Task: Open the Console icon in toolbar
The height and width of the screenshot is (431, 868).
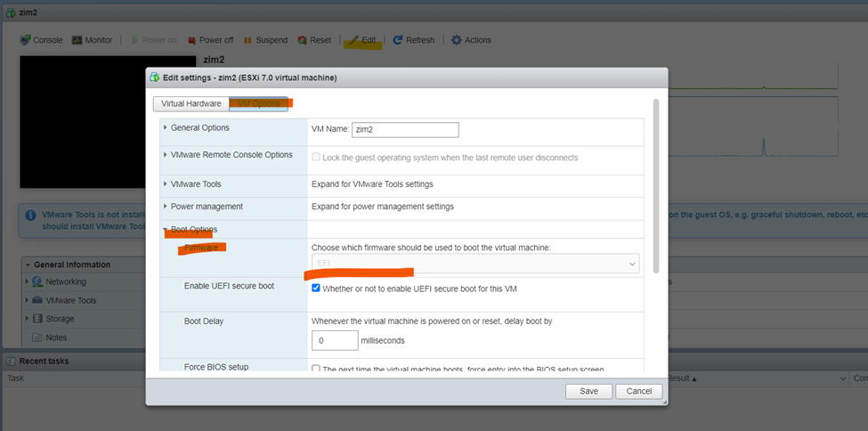Action: [25, 40]
